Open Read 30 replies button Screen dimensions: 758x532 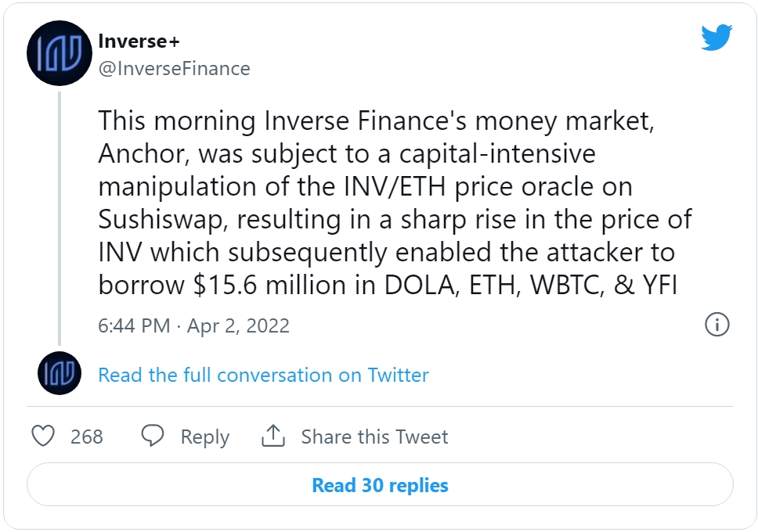pos(380,484)
